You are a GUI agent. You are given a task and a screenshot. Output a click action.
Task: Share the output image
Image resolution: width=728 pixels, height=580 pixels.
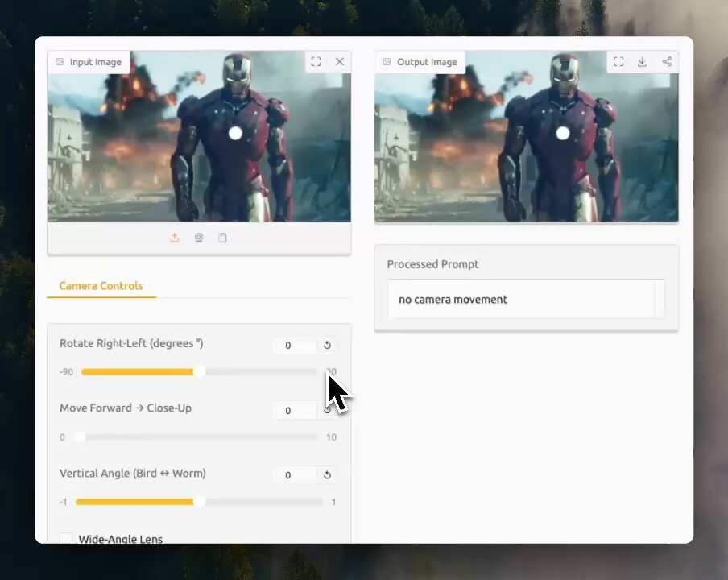coord(667,62)
